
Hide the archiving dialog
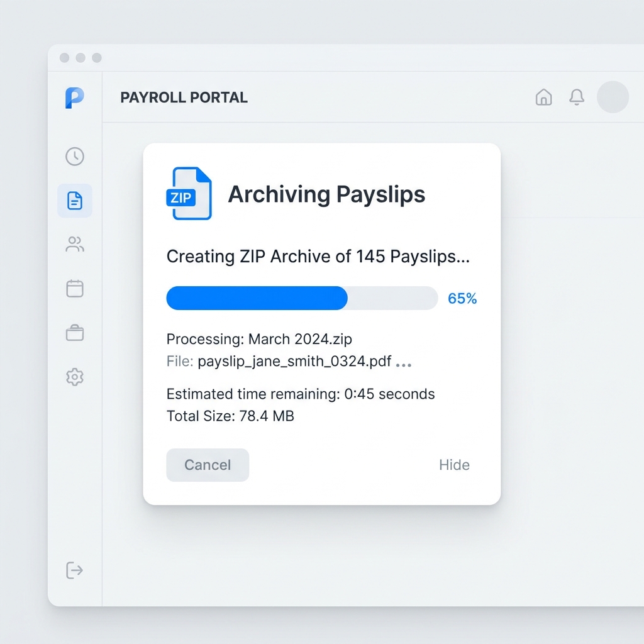(454, 465)
